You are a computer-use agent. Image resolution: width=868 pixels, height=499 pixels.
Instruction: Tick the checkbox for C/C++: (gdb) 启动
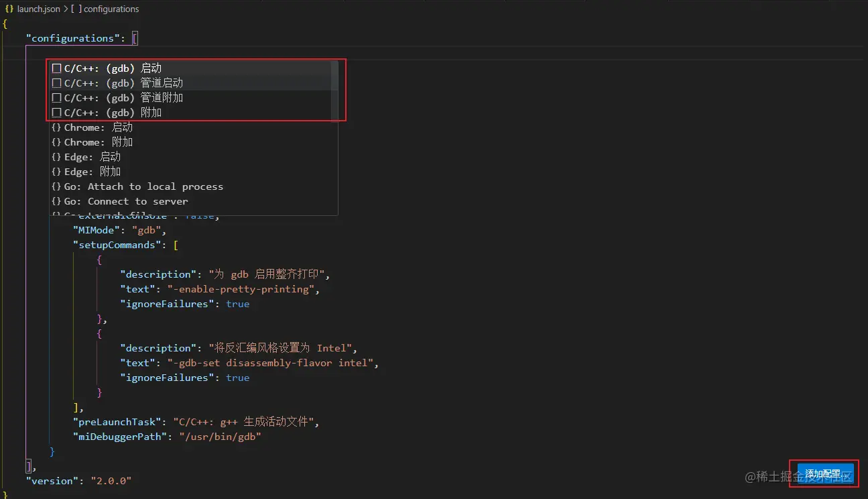(56, 68)
